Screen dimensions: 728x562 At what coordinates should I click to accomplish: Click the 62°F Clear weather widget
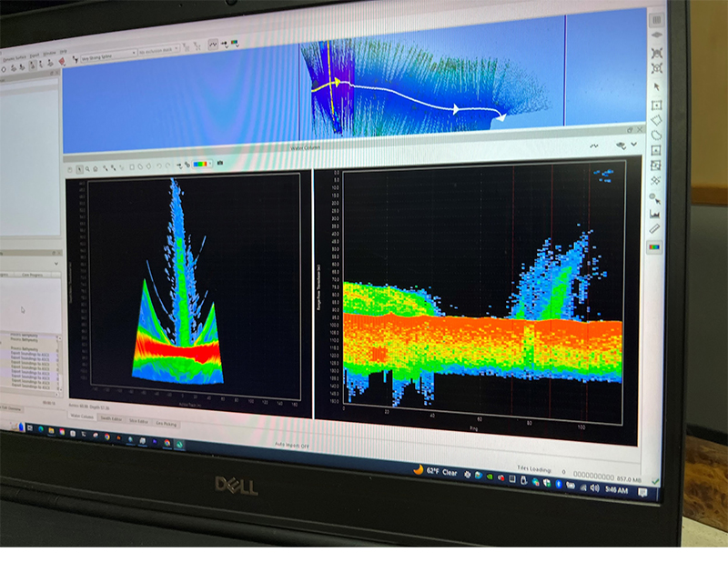[435, 471]
